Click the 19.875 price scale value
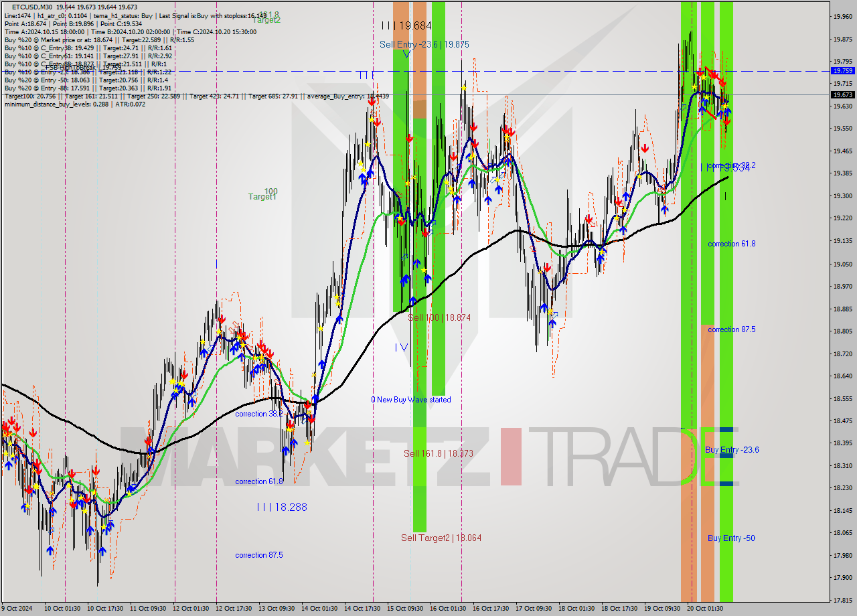This screenshot has height=616, width=857. pyautogui.click(x=842, y=40)
